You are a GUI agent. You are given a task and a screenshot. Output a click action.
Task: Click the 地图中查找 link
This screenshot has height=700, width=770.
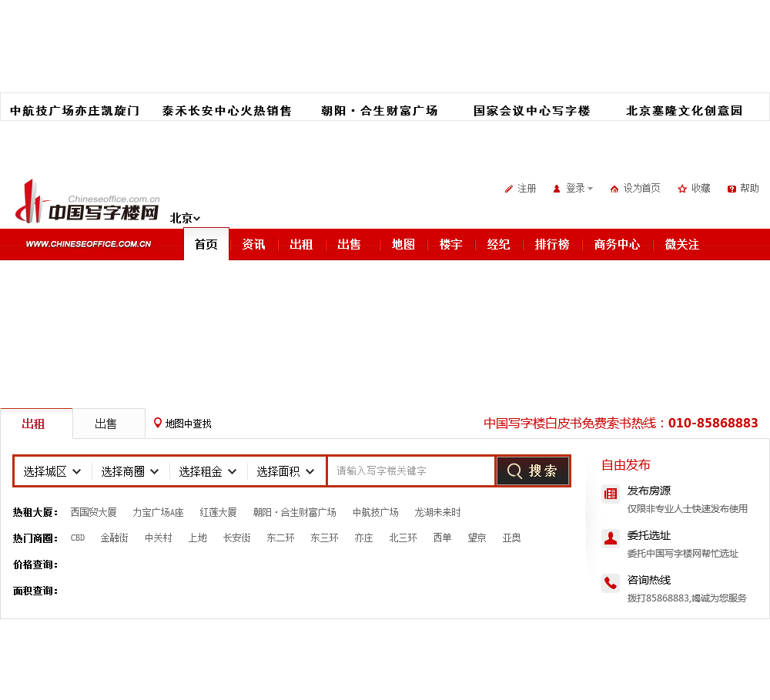pyautogui.click(x=188, y=424)
